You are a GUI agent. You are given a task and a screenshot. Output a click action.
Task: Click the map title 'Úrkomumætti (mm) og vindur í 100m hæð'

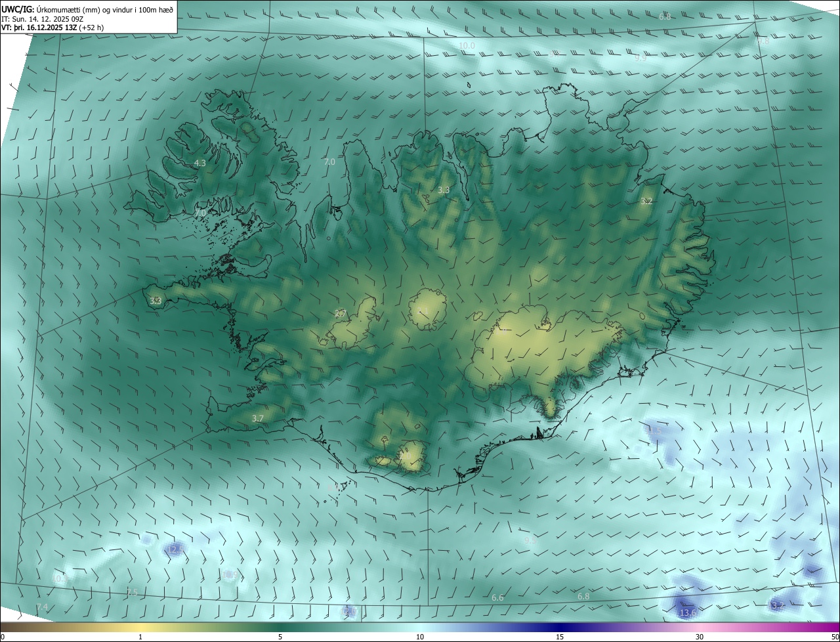105,9
